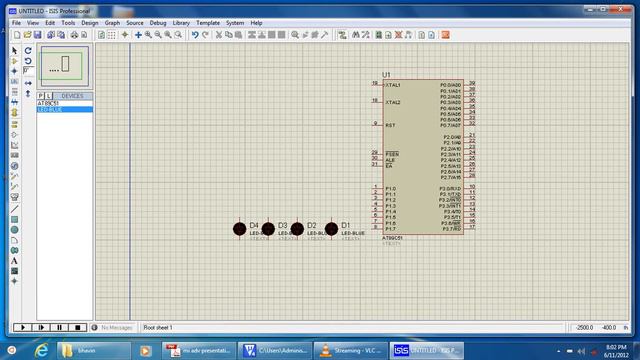Viewport: 640px width, 360px height.
Task: Zoom out of the schematic
Action: (158, 35)
